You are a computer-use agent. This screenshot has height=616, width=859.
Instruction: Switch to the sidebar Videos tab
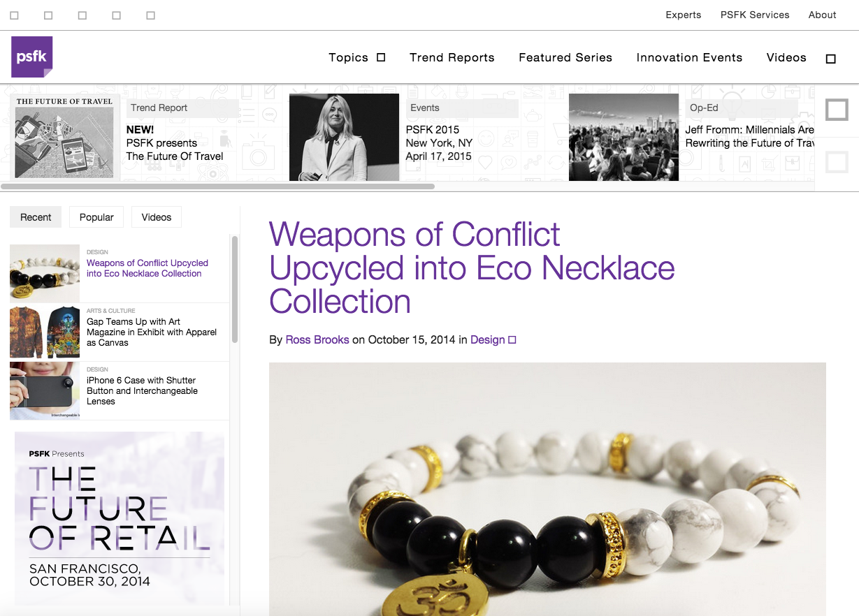click(x=157, y=217)
